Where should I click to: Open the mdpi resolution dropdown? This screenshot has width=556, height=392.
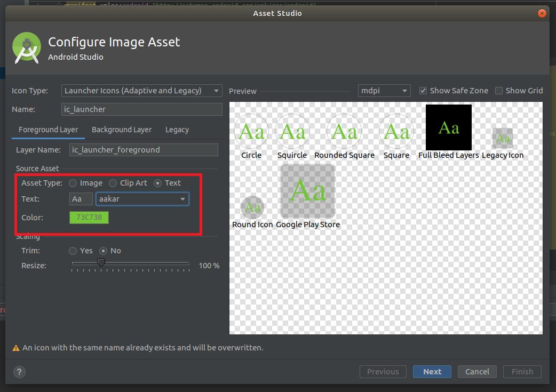coord(384,90)
